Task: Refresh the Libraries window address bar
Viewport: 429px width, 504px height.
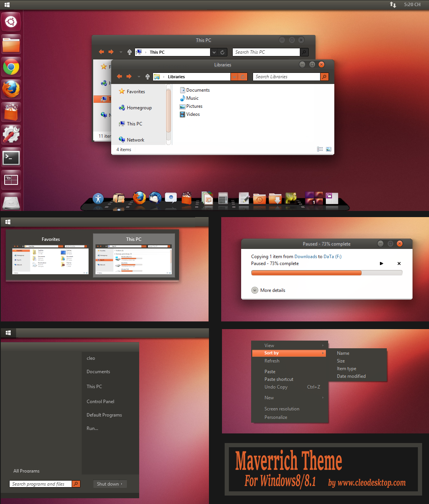Action: [243, 77]
